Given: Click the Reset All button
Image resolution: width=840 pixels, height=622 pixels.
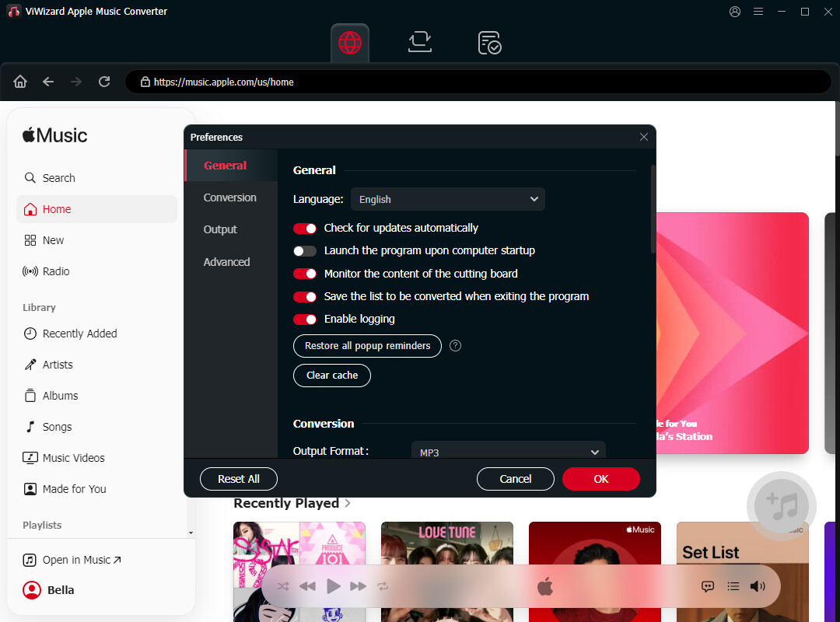Looking at the screenshot, I should [239, 479].
